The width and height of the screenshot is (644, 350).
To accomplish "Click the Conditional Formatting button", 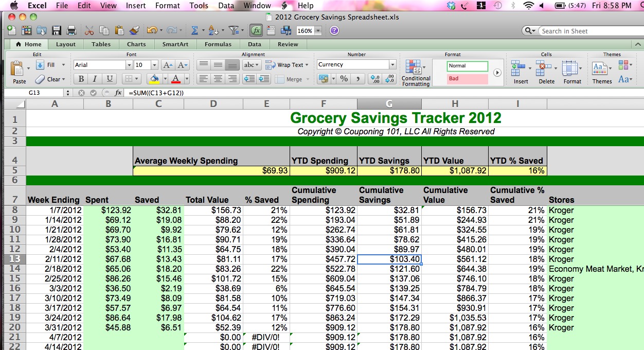I will (x=416, y=73).
